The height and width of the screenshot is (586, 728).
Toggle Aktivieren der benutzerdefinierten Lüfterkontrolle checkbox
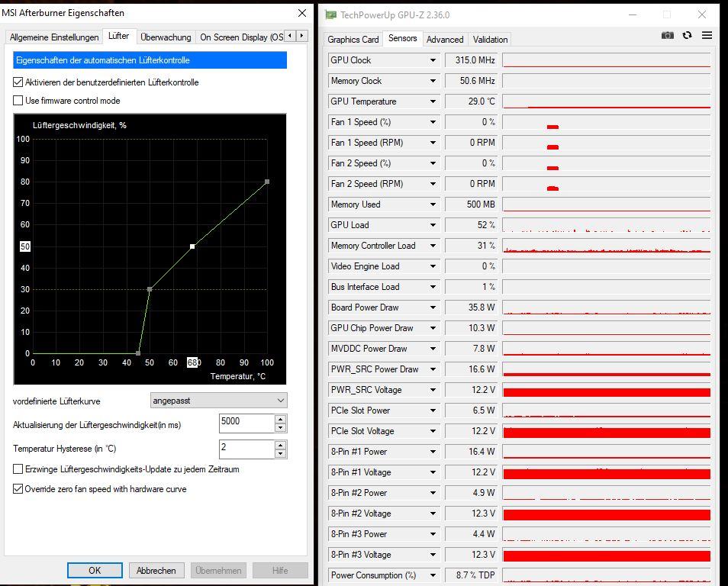[18, 82]
